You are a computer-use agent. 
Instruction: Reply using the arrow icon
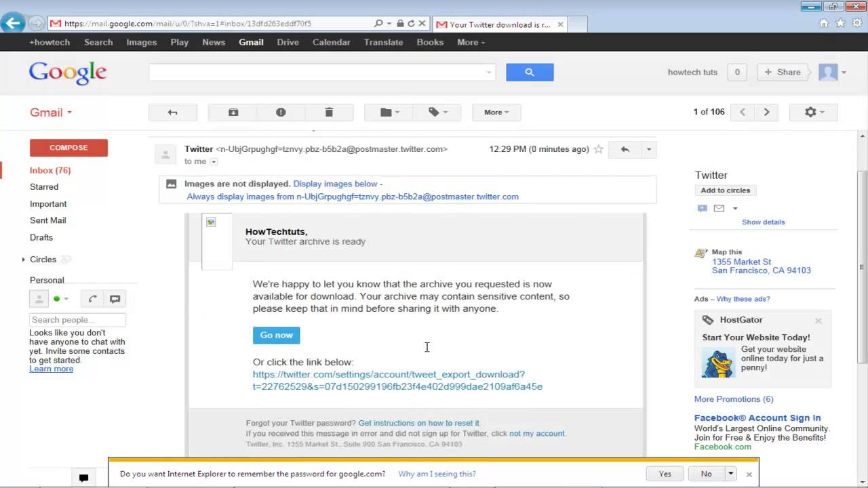click(x=625, y=149)
